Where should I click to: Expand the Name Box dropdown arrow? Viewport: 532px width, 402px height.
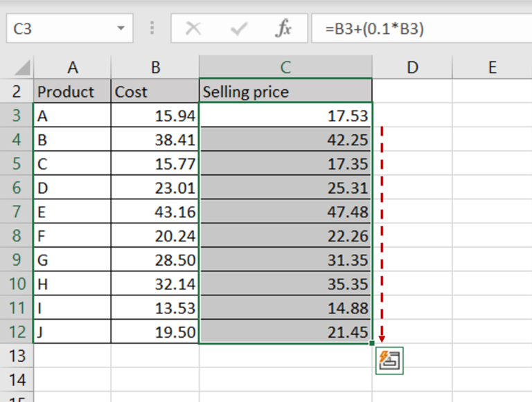click(122, 29)
